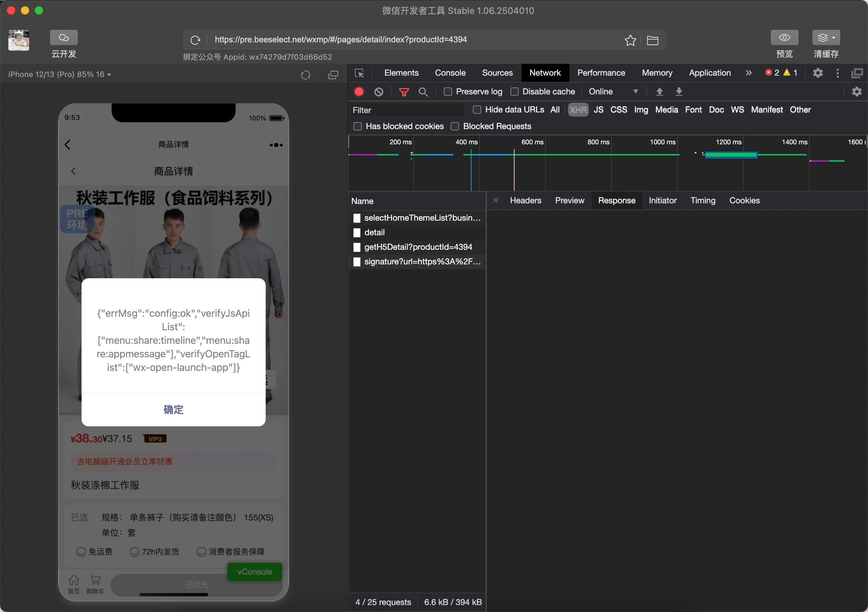Enable the Preserve log checkbox
This screenshot has height=612, width=868.
coord(448,92)
